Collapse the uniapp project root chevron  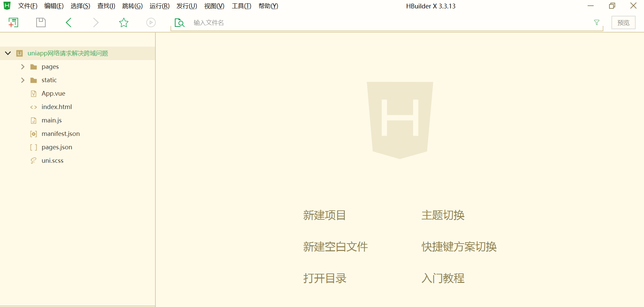[x=8, y=53]
